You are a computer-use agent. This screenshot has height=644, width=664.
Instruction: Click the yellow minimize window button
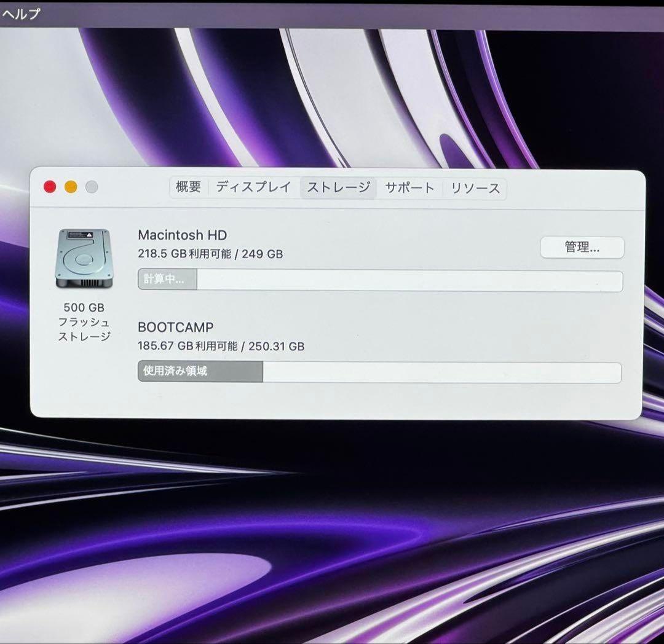(69, 186)
